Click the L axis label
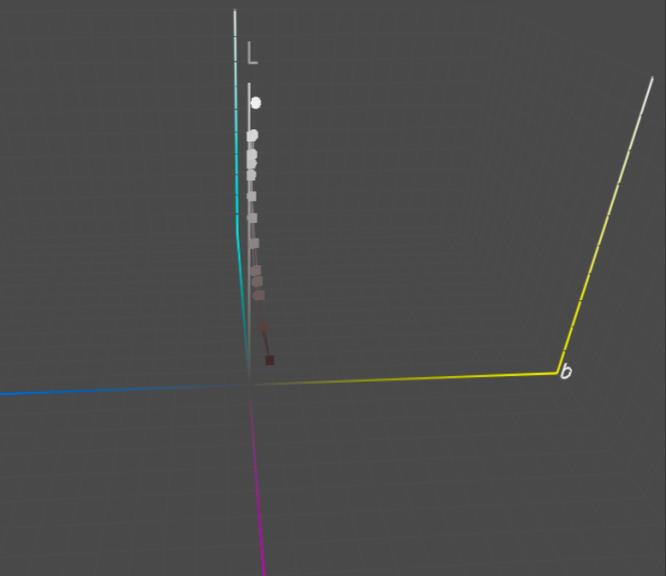Image resolution: width=666 pixels, height=576 pixels. click(252, 53)
